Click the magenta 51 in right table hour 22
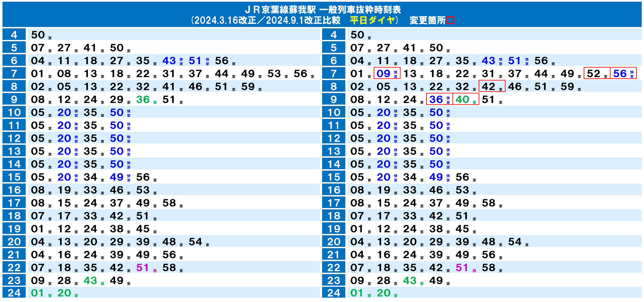The image size is (644, 302). (x=462, y=268)
